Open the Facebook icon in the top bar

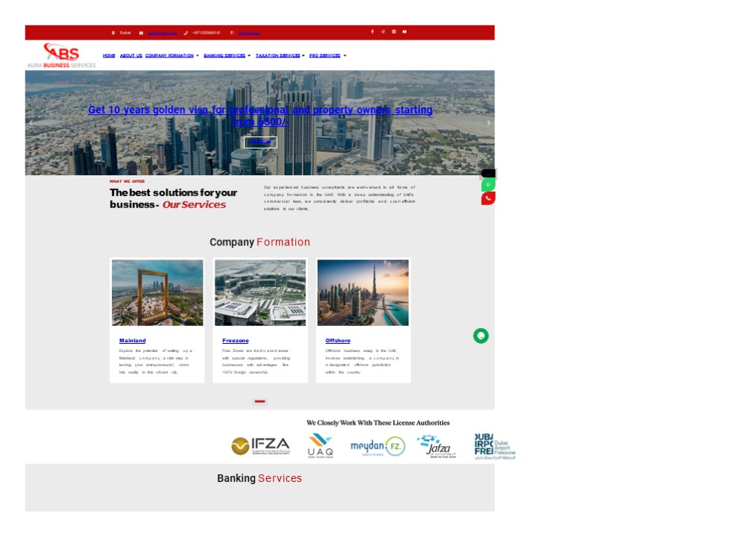coord(373,32)
